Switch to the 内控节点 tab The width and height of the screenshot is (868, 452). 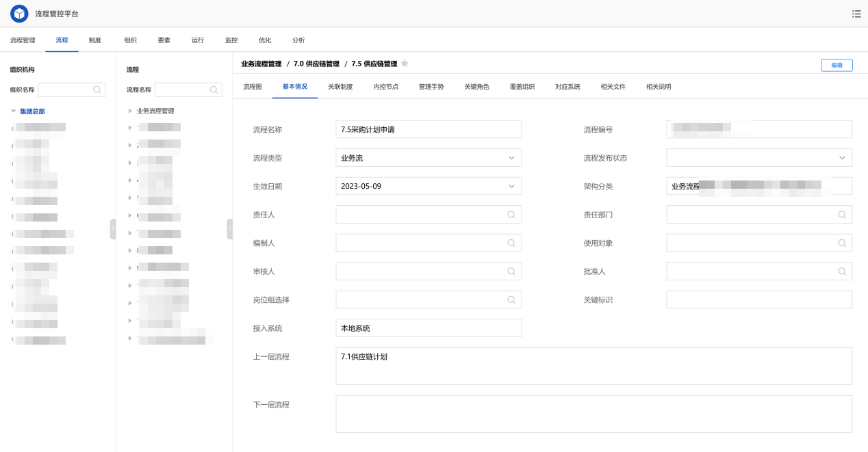[386, 87]
